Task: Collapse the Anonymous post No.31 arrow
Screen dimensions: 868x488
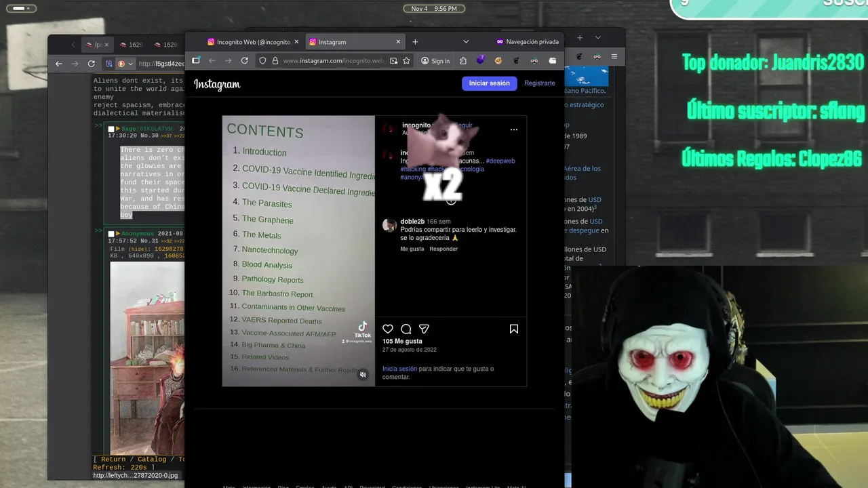Action: [x=118, y=234]
